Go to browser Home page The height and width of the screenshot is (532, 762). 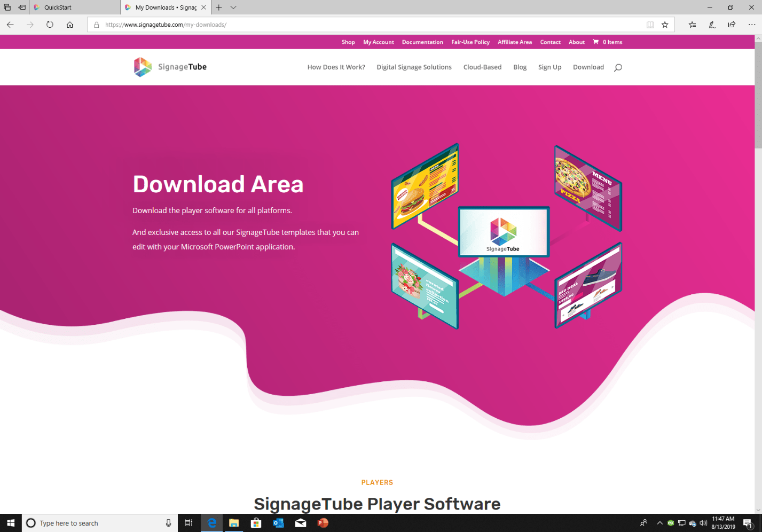tap(70, 25)
